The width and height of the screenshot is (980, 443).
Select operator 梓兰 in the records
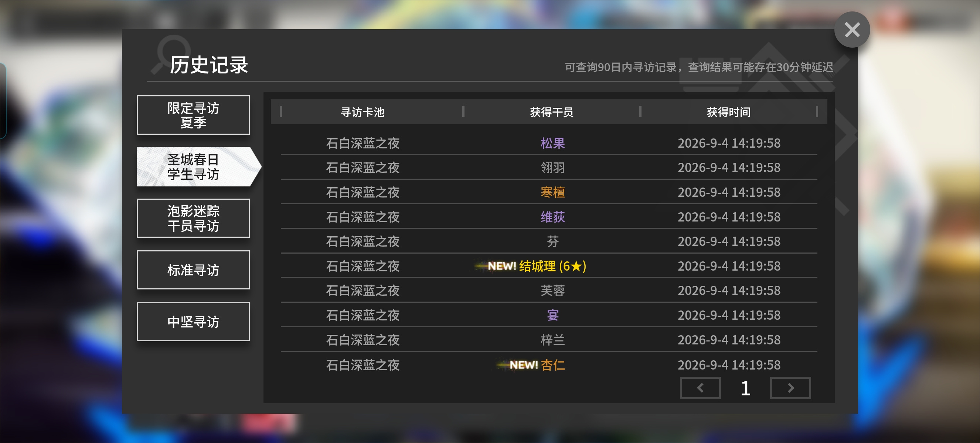(x=553, y=340)
